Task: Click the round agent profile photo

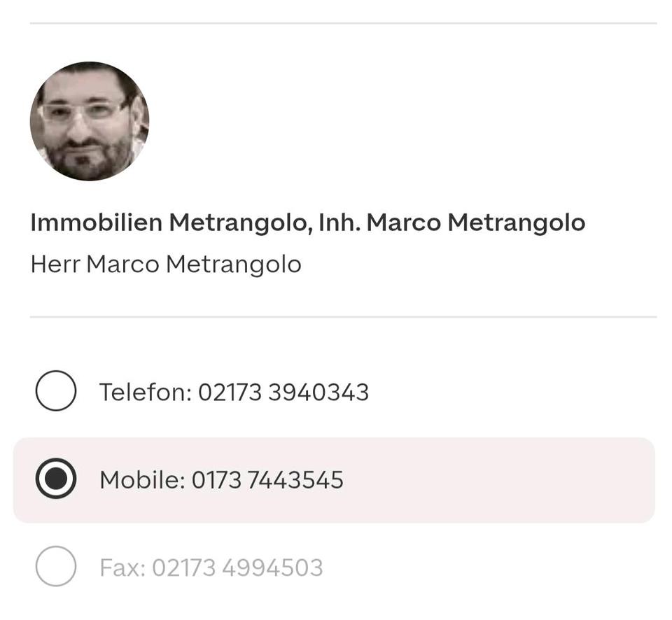Action: point(90,121)
